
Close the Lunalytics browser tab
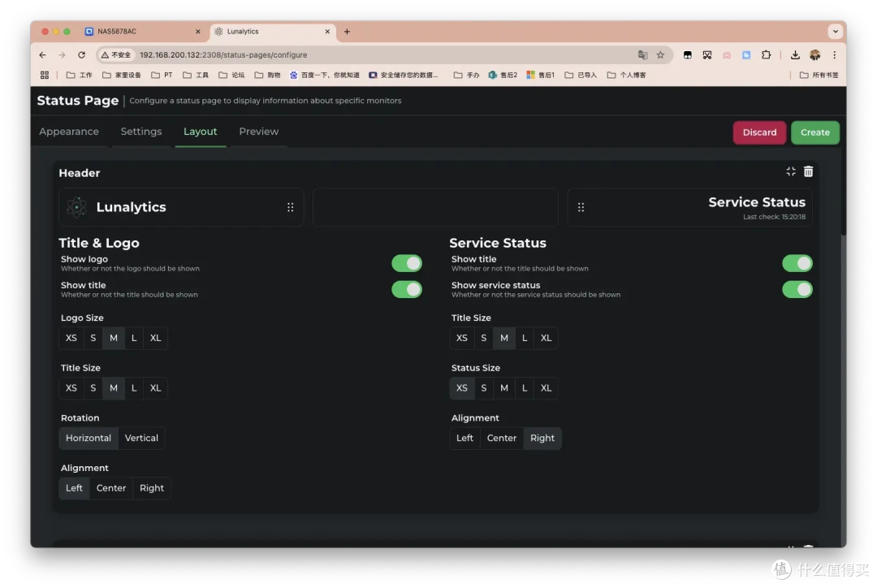tap(327, 32)
